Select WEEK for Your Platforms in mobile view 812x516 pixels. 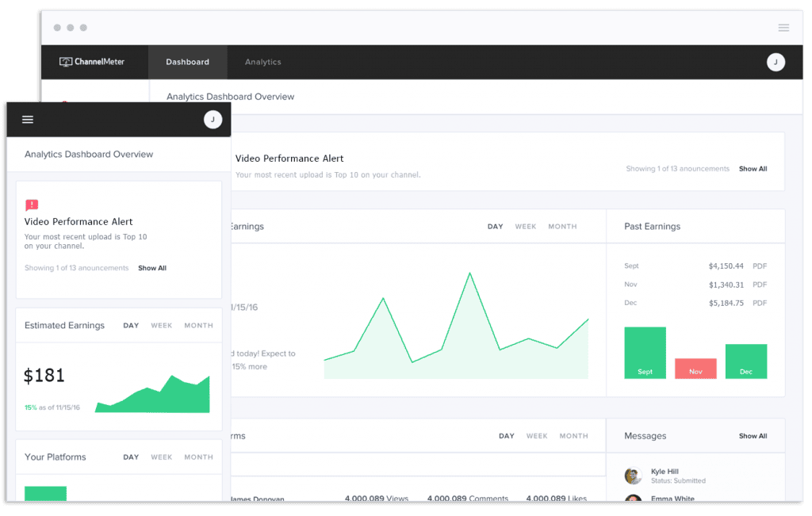pos(162,457)
